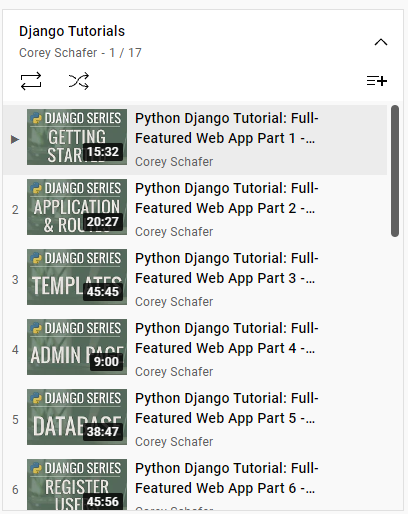Collapse the Django Tutorials playlist panel
This screenshot has width=408, height=514.
click(x=381, y=42)
